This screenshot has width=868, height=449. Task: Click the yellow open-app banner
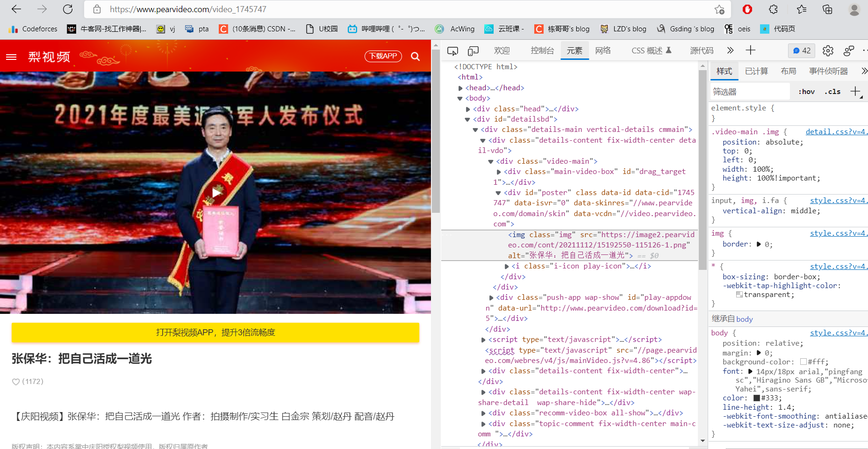pyautogui.click(x=215, y=333)
